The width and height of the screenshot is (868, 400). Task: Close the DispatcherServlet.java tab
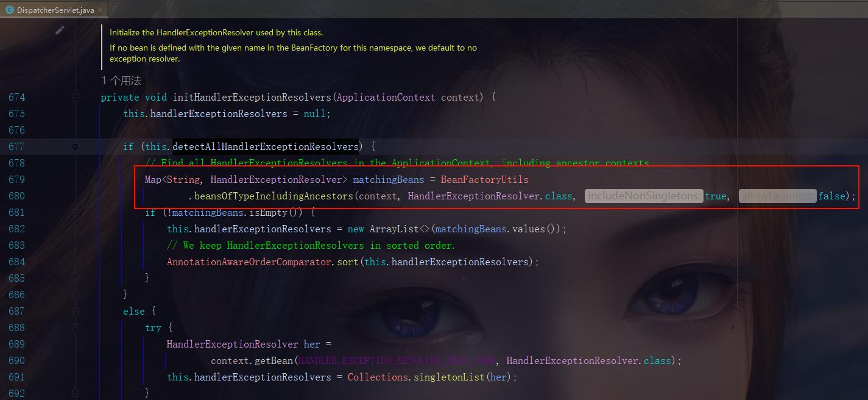[101, 10]
